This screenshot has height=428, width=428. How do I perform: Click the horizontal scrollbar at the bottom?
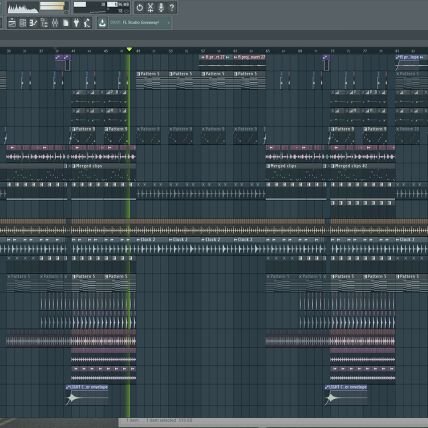[273, 421]
